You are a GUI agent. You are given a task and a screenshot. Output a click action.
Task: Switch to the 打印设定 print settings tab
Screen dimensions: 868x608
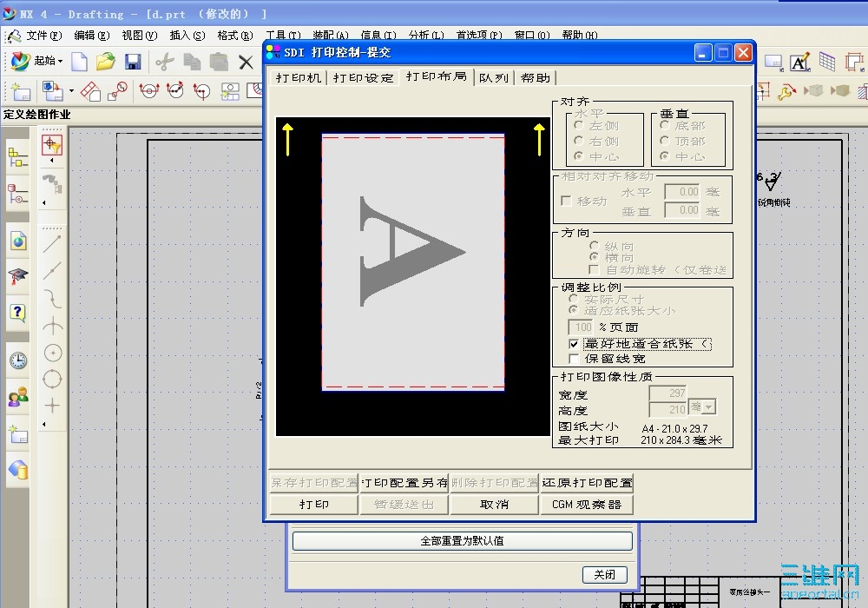tap(363, 77)
